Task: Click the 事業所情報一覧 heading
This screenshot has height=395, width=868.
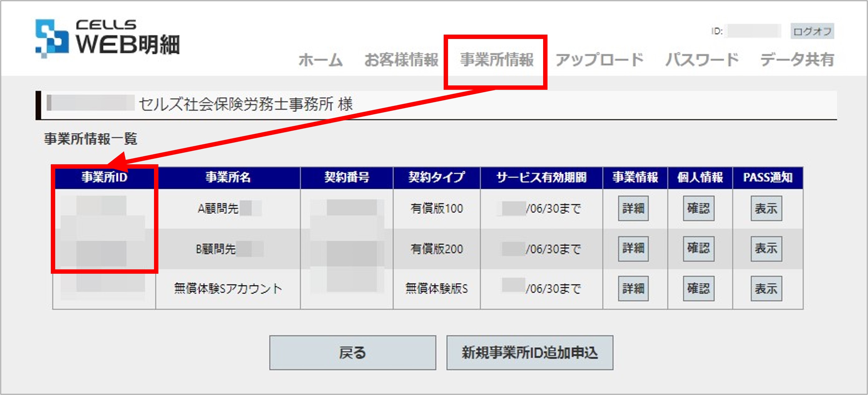Action: click(90, 138)
